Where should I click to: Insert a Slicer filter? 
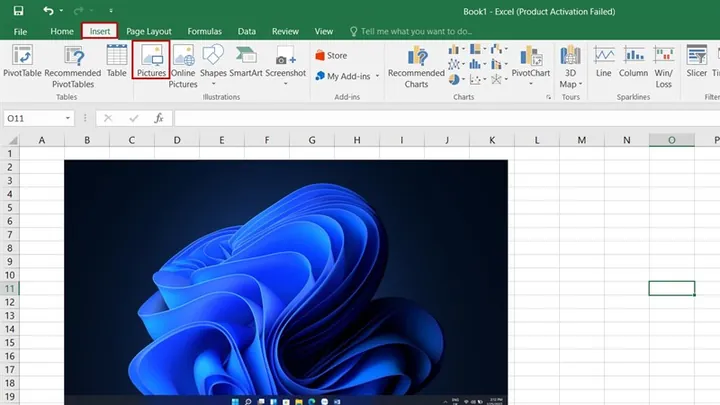(697, 61)
